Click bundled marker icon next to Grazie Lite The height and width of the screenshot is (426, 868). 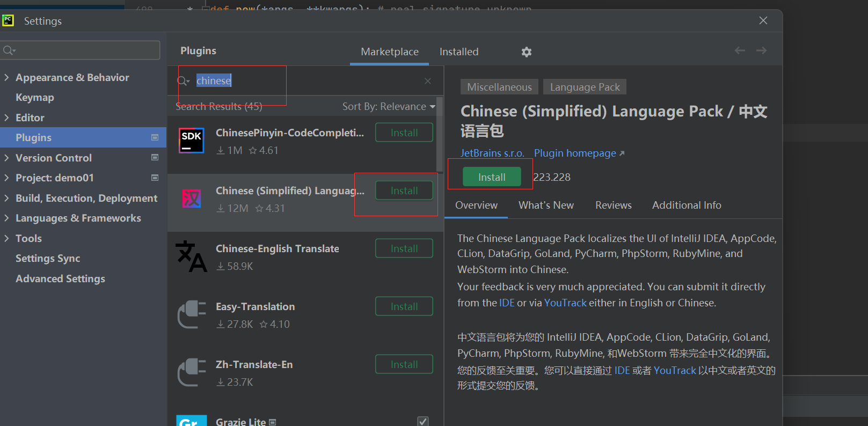[273, 422]
